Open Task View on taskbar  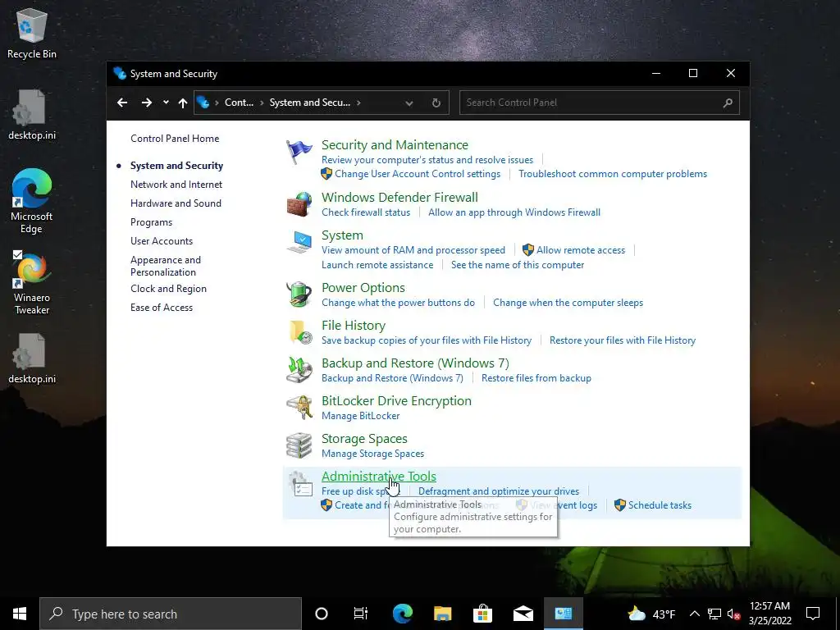coord(361,614)
